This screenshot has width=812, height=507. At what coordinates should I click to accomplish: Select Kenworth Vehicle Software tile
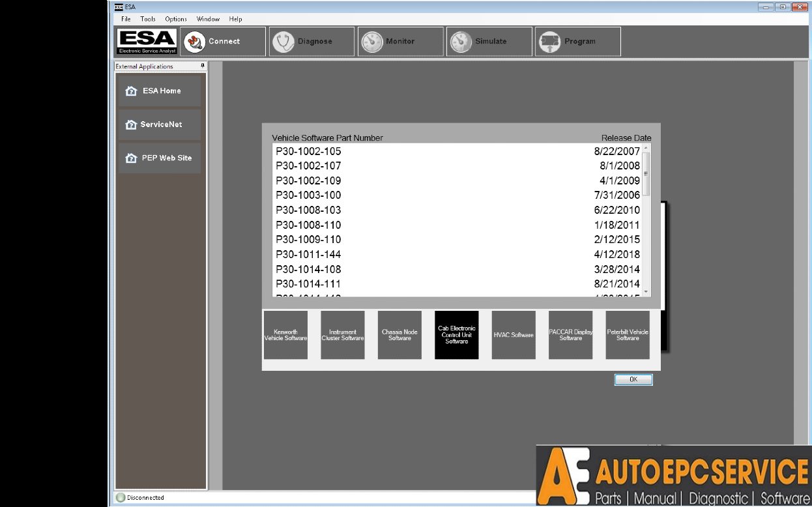point(285,335)
